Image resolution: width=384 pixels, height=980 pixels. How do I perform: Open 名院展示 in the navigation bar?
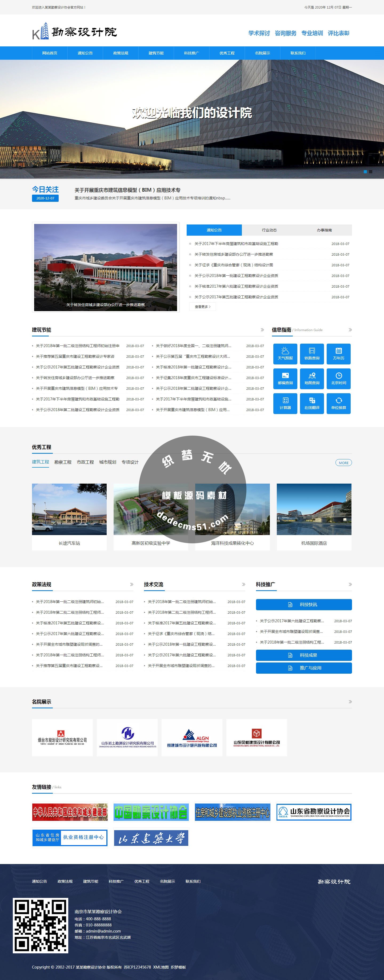point(262,53)
